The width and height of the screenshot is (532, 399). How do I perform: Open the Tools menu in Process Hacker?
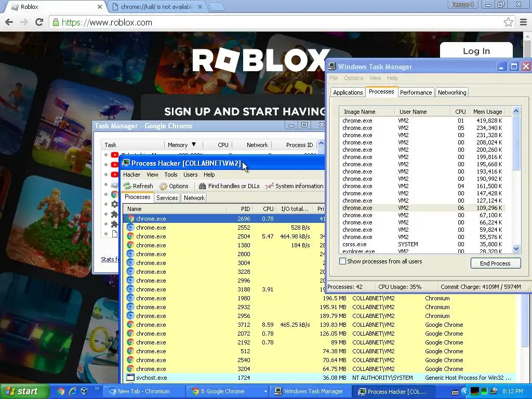[170, 175]
